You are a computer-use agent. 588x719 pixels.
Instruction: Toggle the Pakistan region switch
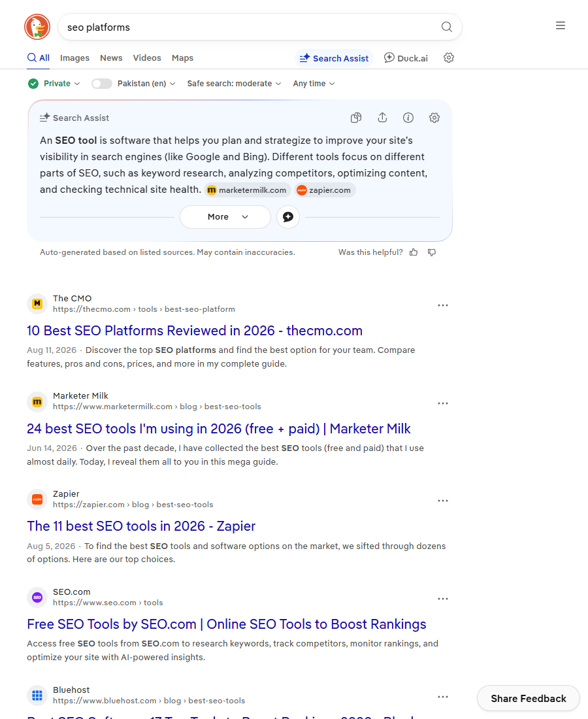[102, 84]
